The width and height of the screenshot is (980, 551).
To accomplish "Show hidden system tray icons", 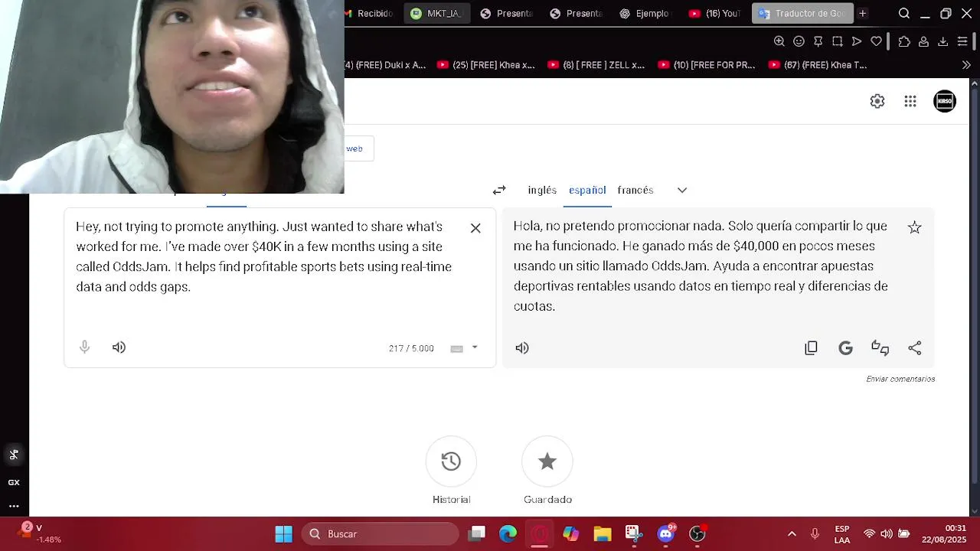I will point(792,534).
